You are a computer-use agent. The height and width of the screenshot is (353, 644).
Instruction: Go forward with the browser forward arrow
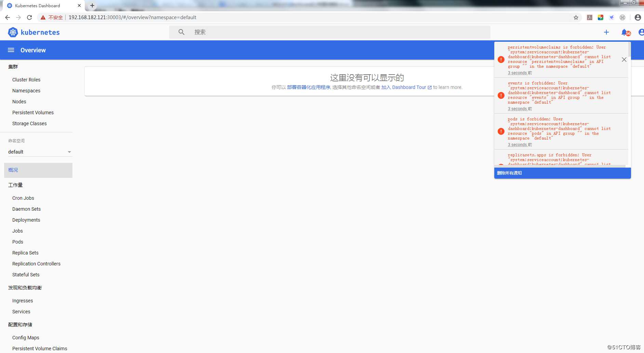[x=18, y=17]
